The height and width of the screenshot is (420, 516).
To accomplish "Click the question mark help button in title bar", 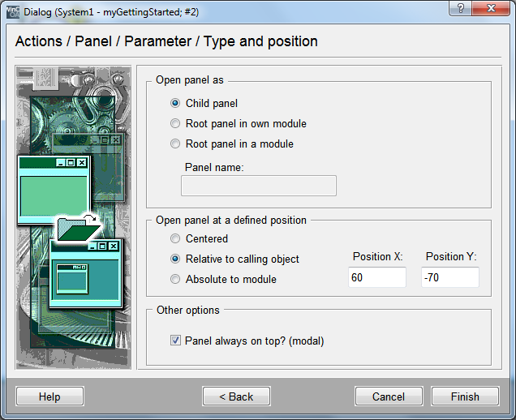I will (x=462, y=9).
